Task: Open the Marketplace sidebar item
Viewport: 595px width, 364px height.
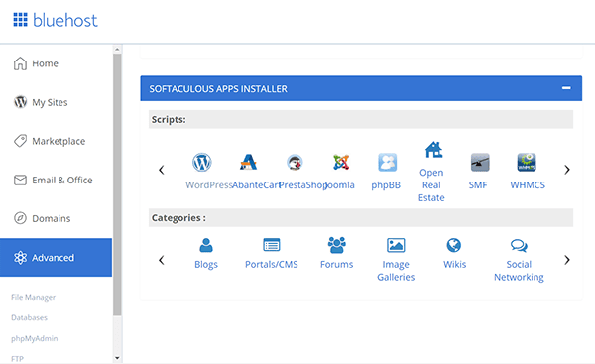Action: point(57,141)
